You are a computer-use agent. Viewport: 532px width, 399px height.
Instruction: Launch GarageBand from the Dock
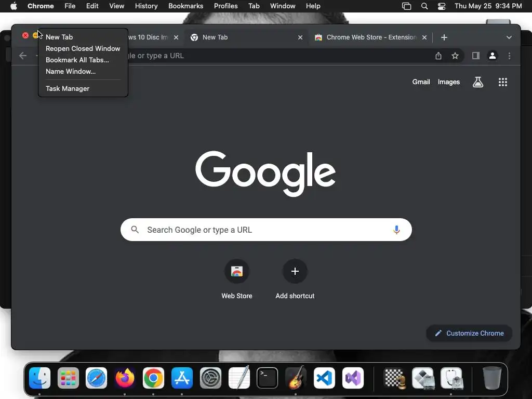point(296,378)
